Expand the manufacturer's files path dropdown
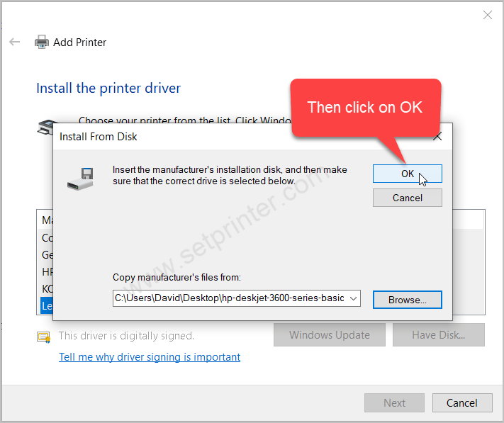 pos(353,298)
